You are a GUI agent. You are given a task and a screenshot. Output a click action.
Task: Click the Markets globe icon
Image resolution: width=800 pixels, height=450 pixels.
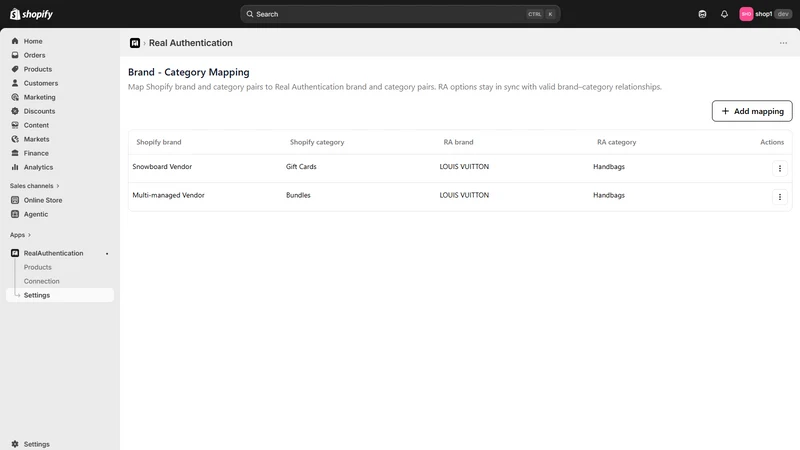[15, 139]
